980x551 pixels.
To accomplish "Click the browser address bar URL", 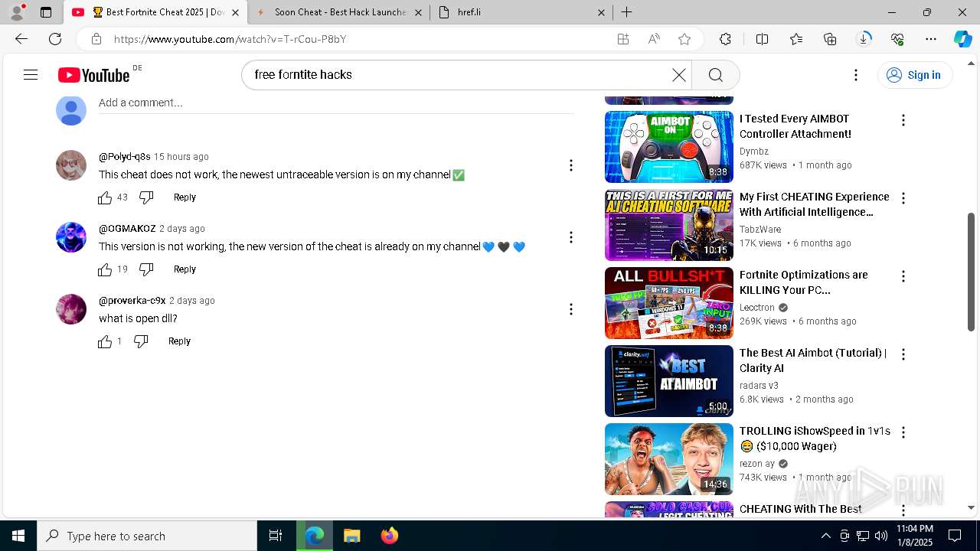I will pos(230,39).
